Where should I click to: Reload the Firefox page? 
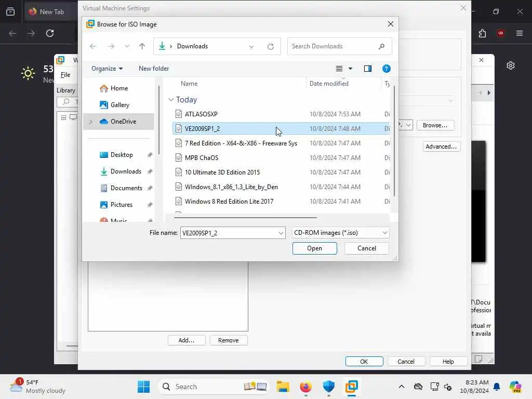[50, 33]
